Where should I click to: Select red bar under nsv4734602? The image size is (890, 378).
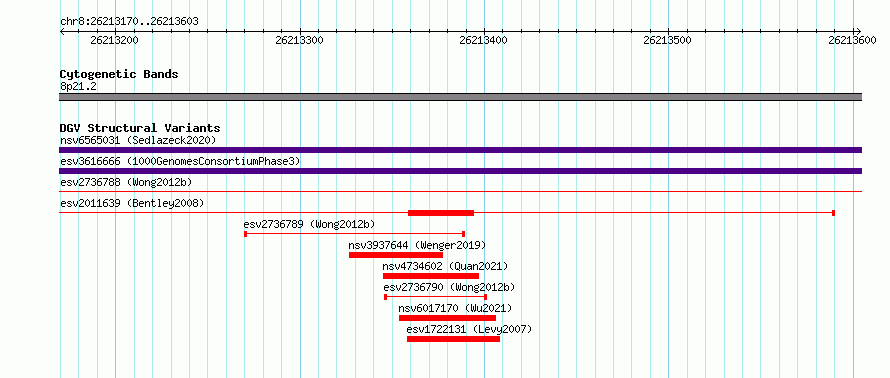tap(431, 276)
